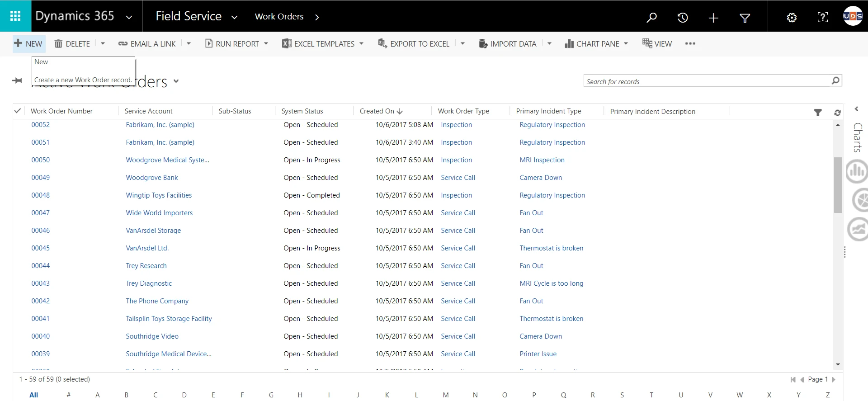Click DELETE in the command bar
The image size is (868, 401).
click(x=72, y=44)
